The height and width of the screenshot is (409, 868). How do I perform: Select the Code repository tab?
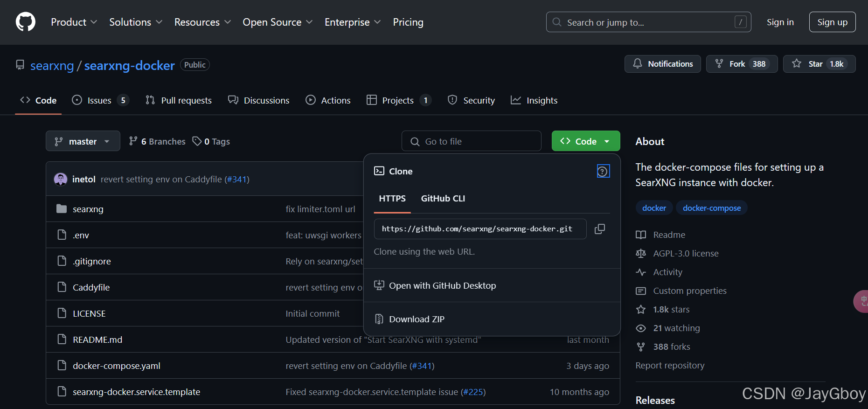pos(38,100)
